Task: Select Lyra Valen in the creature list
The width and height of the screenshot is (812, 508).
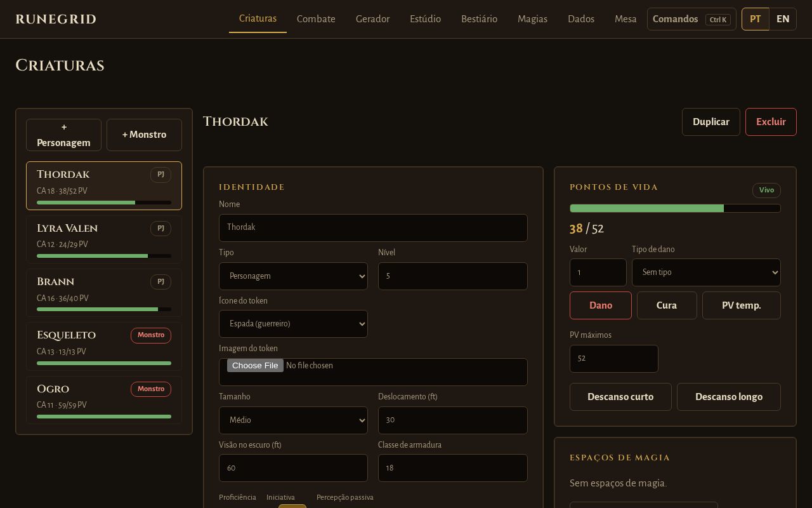Action: (x=104, y=239)
